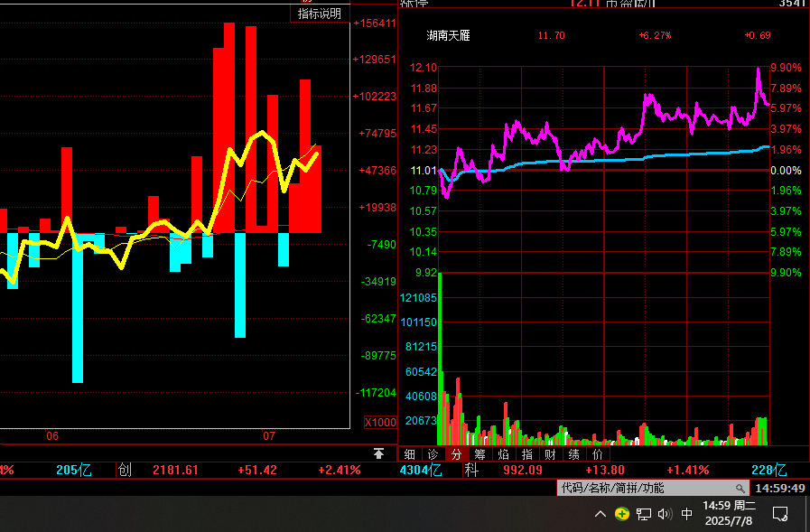
Task: Click the magnifier icon in search box
Action: pos(740,488)
